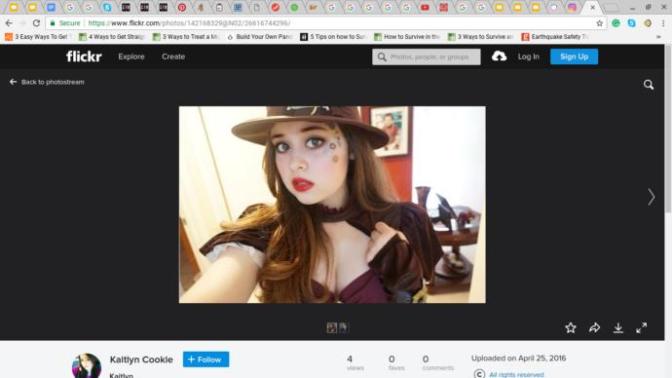
Task: Open the All rights reserved link
Action: coord(516,375)
